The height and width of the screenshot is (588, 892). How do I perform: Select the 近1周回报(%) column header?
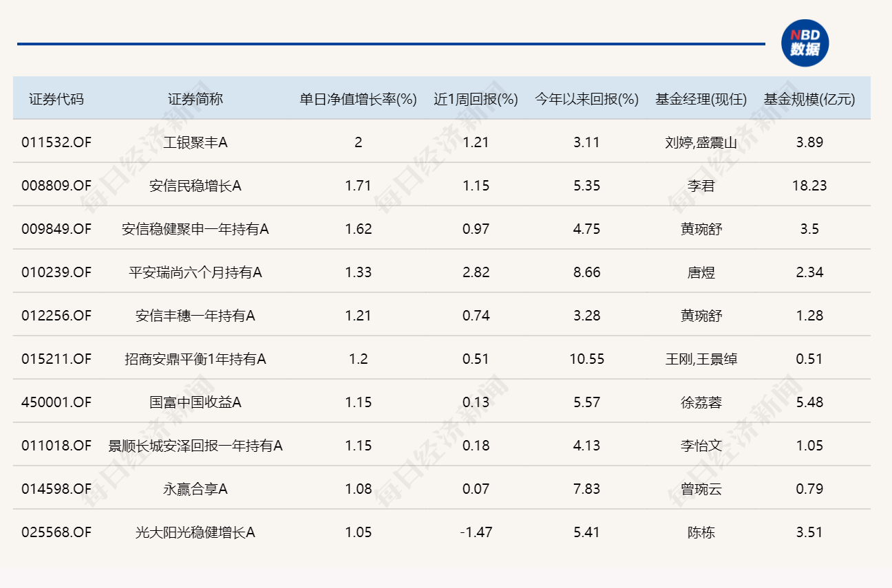tap(476, 99)
